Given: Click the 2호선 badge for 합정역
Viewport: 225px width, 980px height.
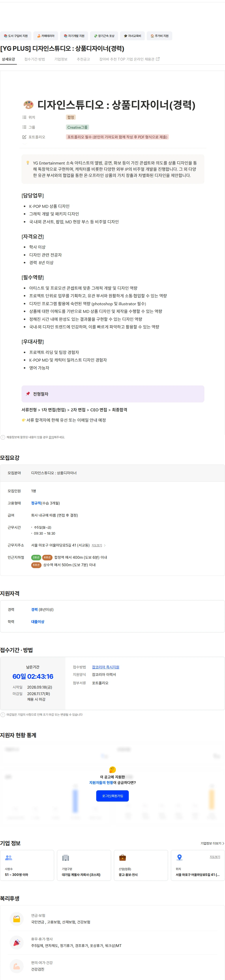Looking at the screenshot, I should coord(36,557).
